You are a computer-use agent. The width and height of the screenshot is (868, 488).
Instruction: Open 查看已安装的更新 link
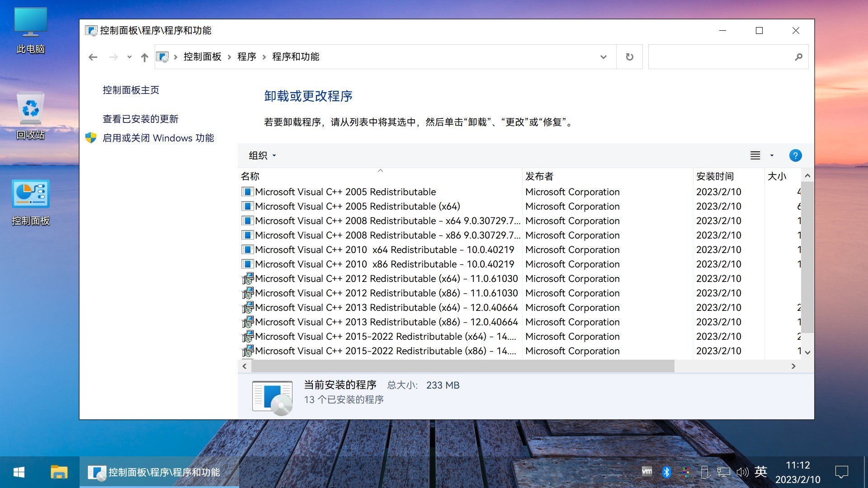point(141,119)
